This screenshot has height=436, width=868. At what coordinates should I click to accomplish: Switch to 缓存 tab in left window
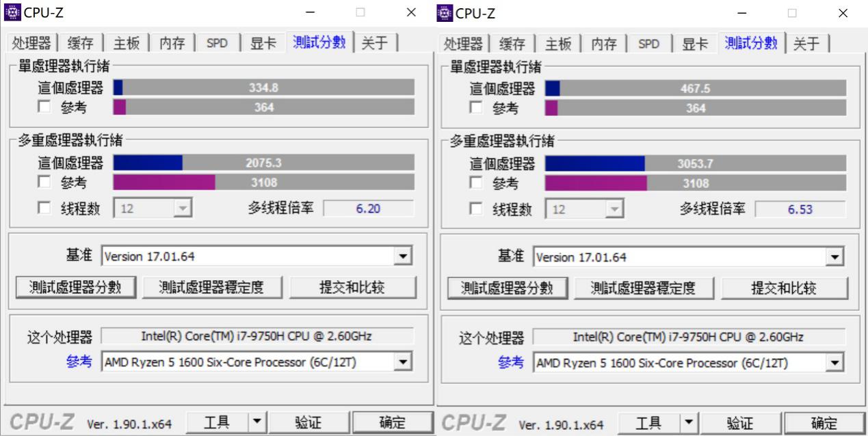(x=81, y=43)
